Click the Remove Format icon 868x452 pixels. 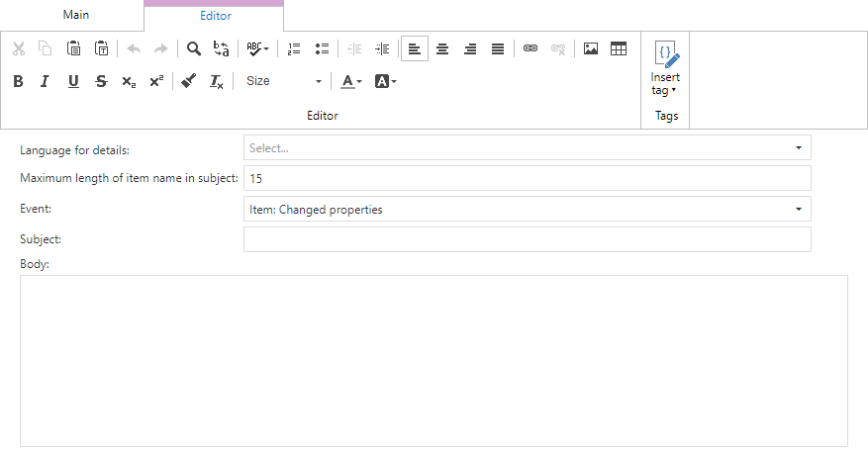(x=217, y=81)
